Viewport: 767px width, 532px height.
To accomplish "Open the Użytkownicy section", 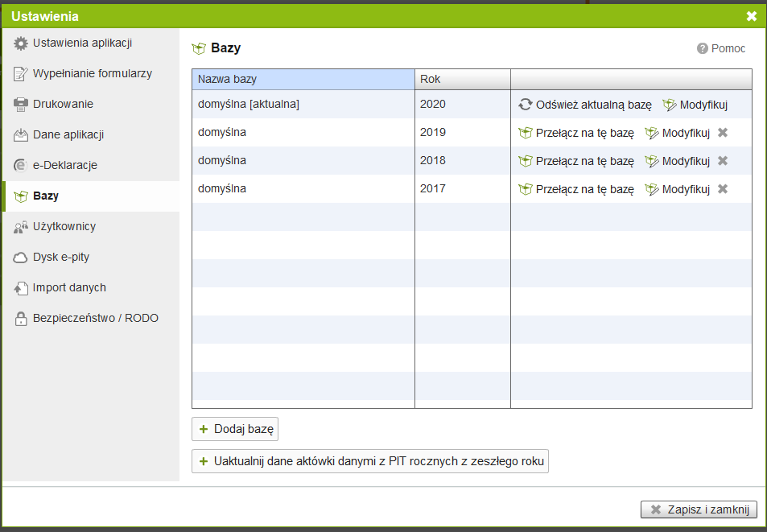I will (x=64, y=227).
